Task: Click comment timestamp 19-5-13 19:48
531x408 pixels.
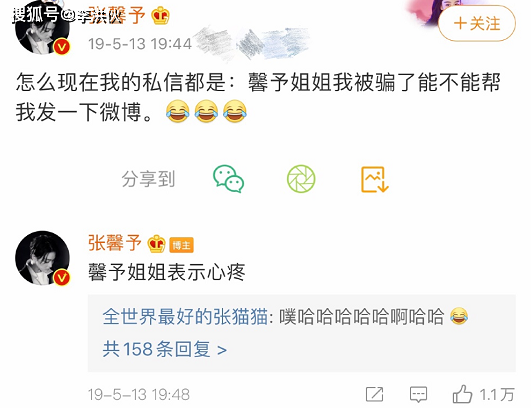Action: point(139,395)
